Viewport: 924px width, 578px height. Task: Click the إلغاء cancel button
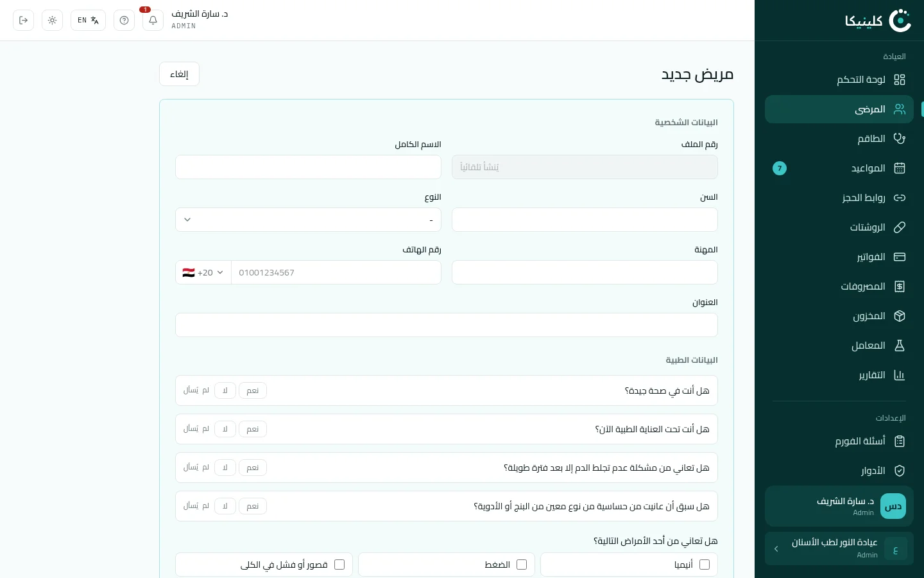(179, 74)
